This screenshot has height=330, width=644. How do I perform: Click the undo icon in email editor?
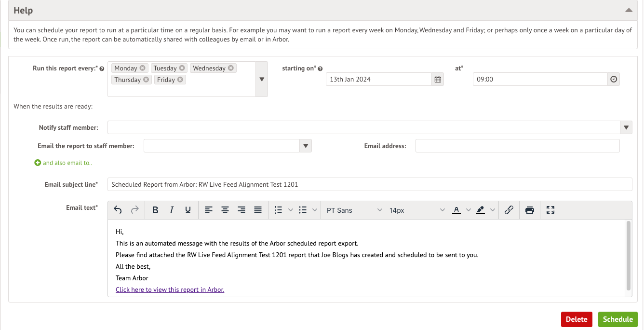[x=118, y=210]
